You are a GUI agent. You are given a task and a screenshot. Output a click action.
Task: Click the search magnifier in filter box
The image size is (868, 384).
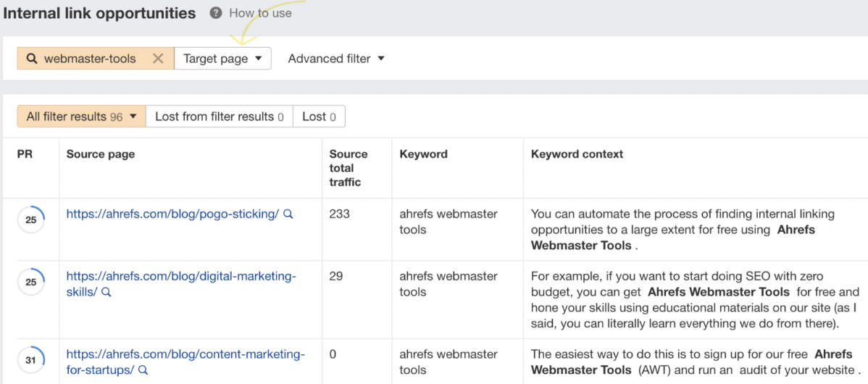click(32, 59)
